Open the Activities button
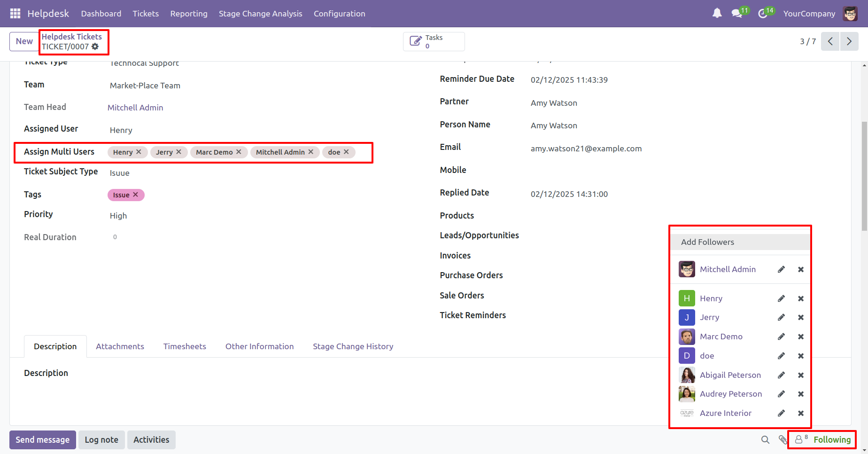 [151, 440]
